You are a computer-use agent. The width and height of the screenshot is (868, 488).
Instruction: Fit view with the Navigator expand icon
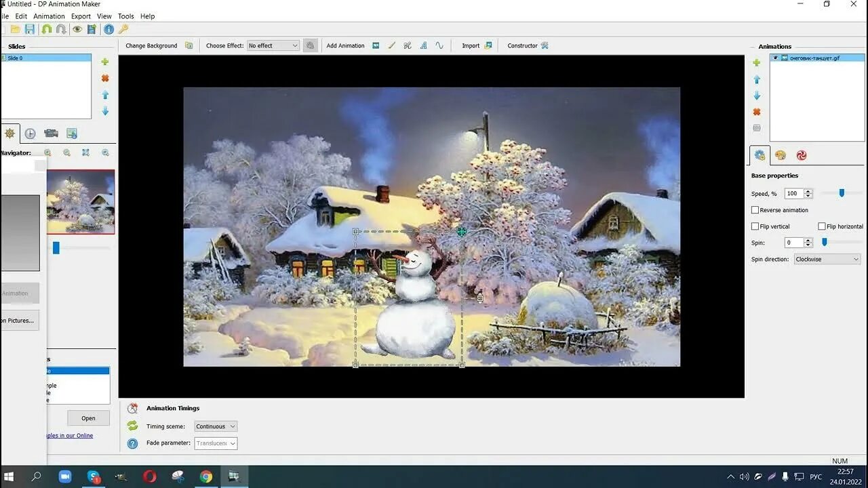coord(85,152)
